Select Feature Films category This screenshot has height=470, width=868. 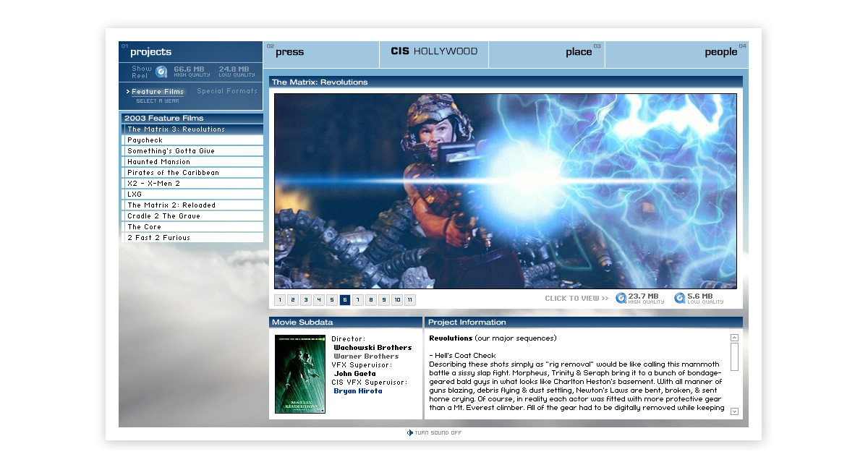(x=157, y=92)
